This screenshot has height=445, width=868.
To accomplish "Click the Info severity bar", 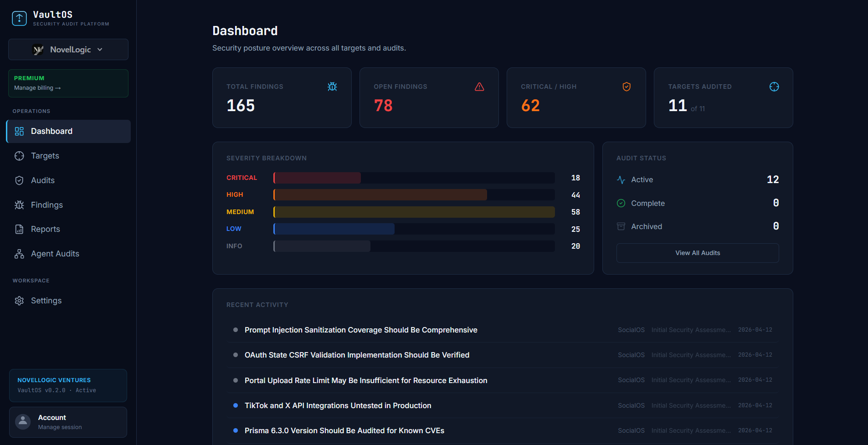I will click(322, 246).
